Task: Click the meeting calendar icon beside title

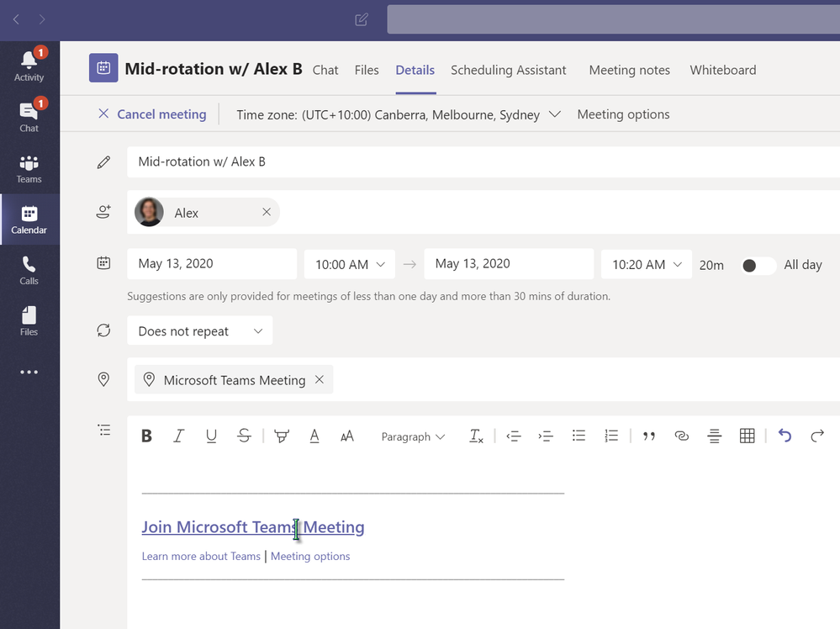Action: click(103, 67)
